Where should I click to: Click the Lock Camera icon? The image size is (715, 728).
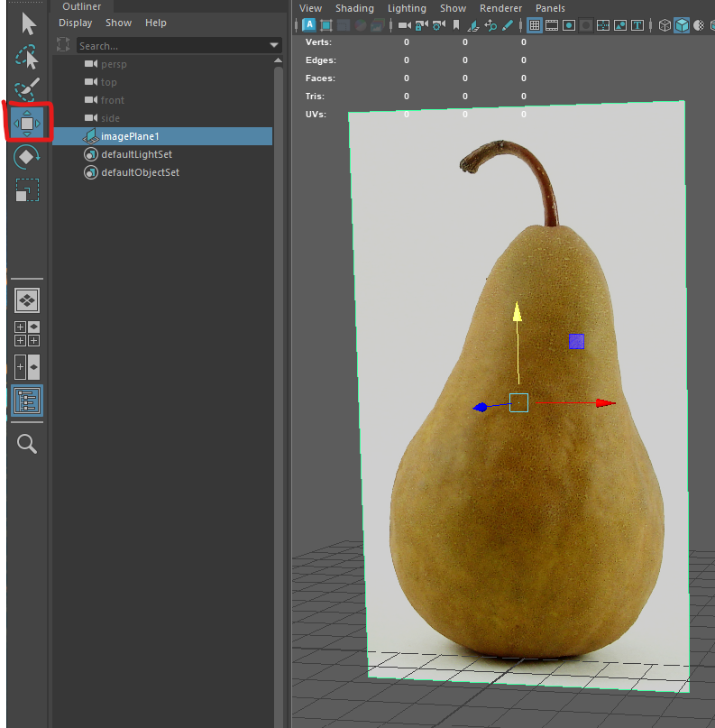(x=421, y=25)
